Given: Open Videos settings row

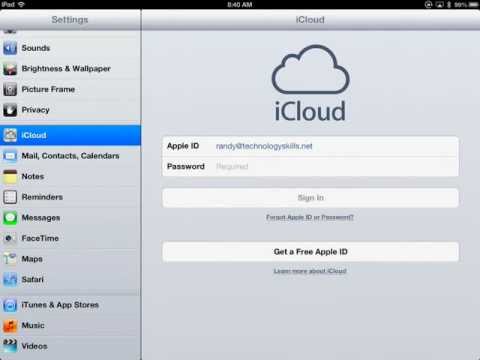Looking at the screenshot, I should (70, 347).
